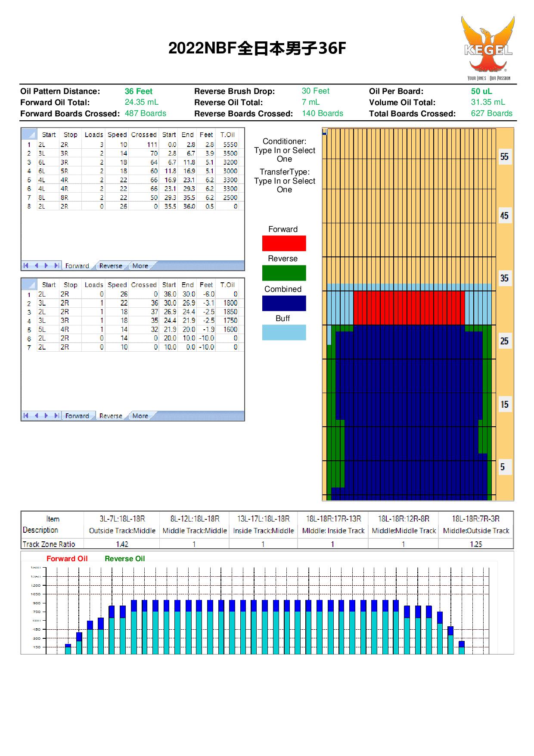Jump to last sheet in lower table navigator
This screenshot has height=756, width=534.
56,415
